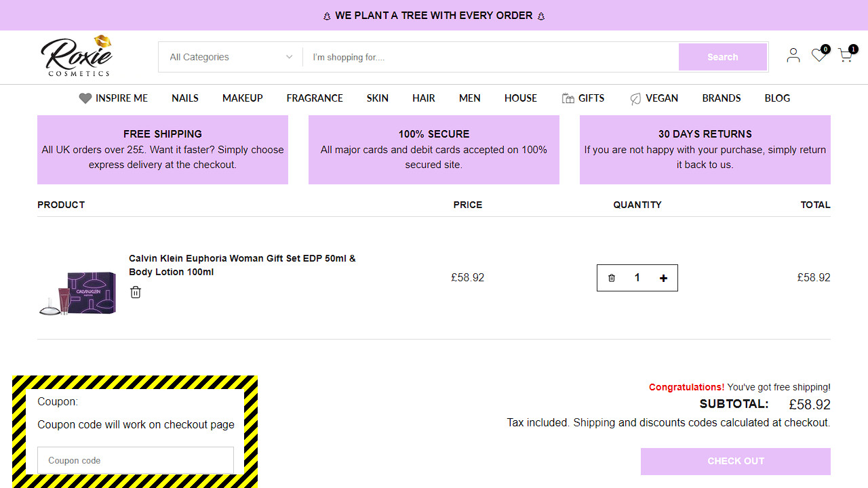Click the Congratulations free shipping message

coord(740,387)
